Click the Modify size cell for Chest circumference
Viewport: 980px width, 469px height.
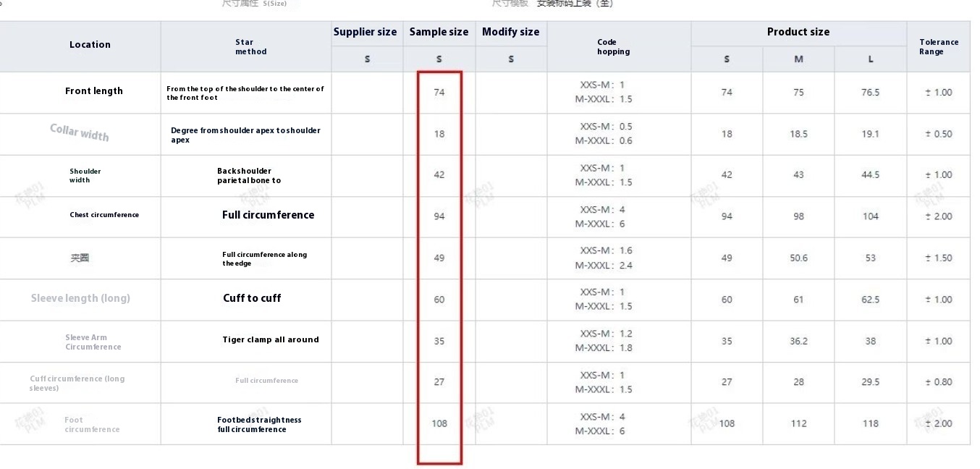click(510, 216)
